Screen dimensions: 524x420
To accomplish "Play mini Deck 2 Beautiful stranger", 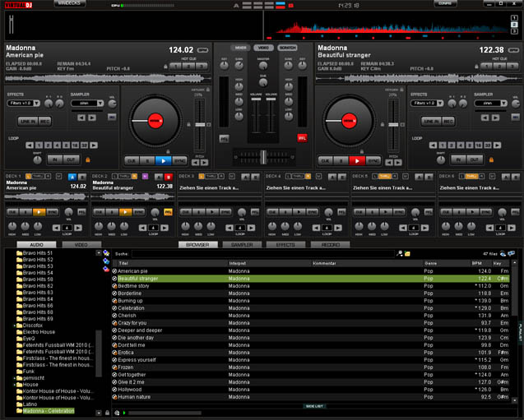I will click(125, 212).
